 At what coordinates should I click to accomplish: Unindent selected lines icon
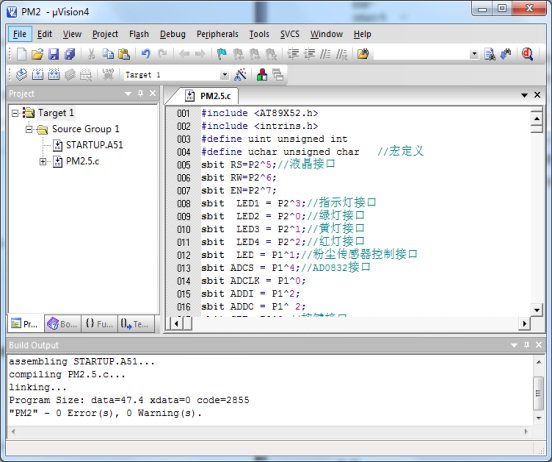(309, 54)
